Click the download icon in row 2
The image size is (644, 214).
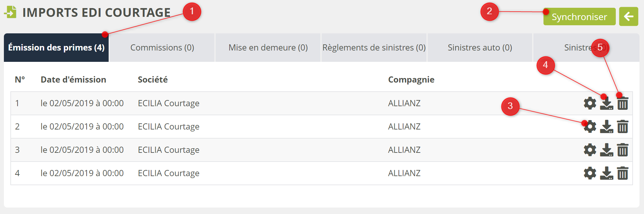tap(606, 127)
